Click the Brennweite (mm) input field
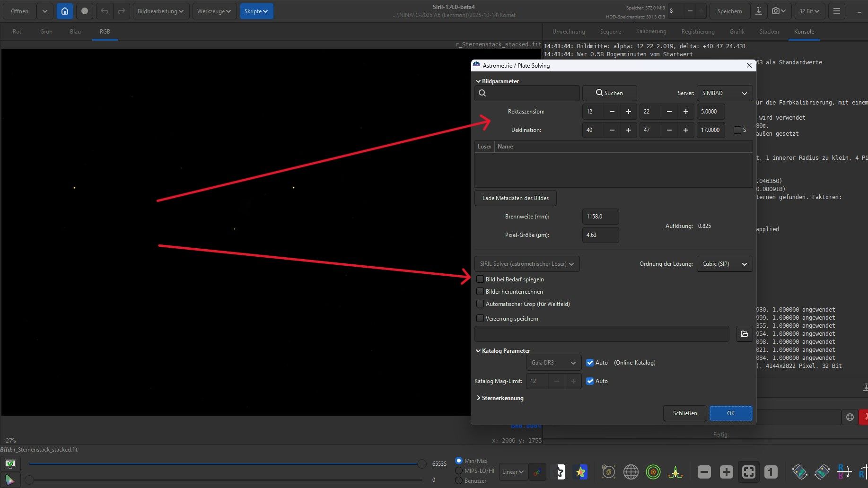Image resolution: width=868 pixels, height=488 pixels. coord(600,217)
